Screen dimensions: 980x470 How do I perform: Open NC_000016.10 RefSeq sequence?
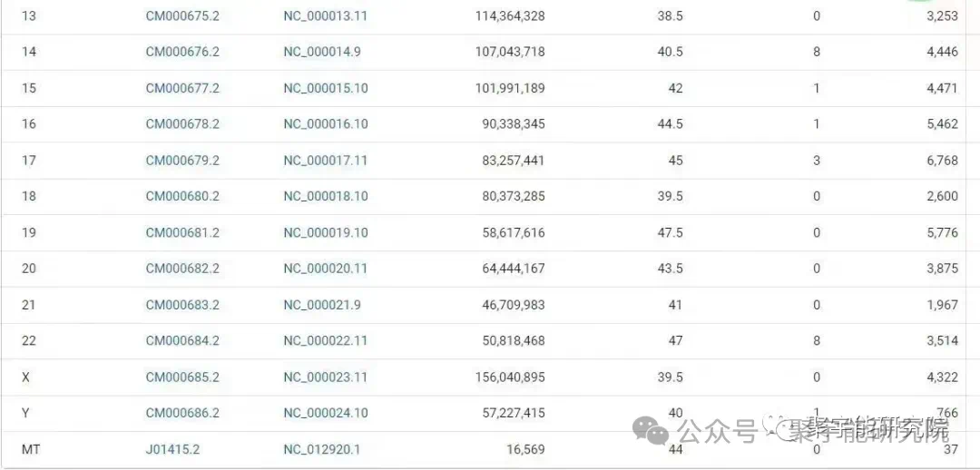coord(325,124)
